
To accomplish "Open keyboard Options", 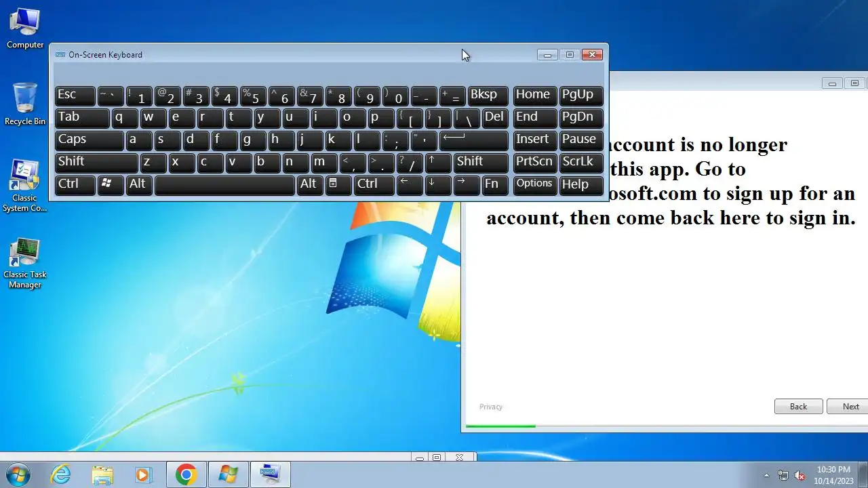I will click(535, 185).
